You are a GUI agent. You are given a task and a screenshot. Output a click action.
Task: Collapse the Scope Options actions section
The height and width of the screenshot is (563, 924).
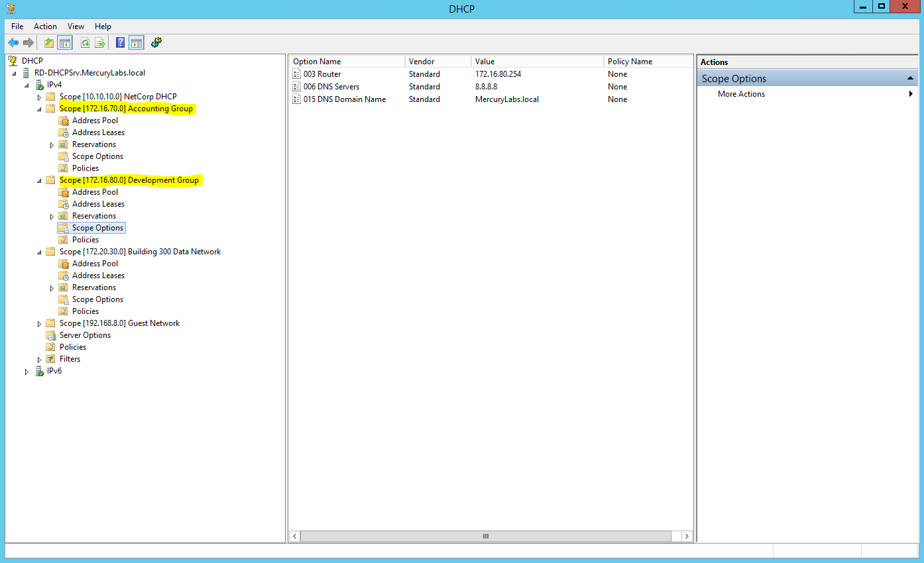tap(911, 79)
